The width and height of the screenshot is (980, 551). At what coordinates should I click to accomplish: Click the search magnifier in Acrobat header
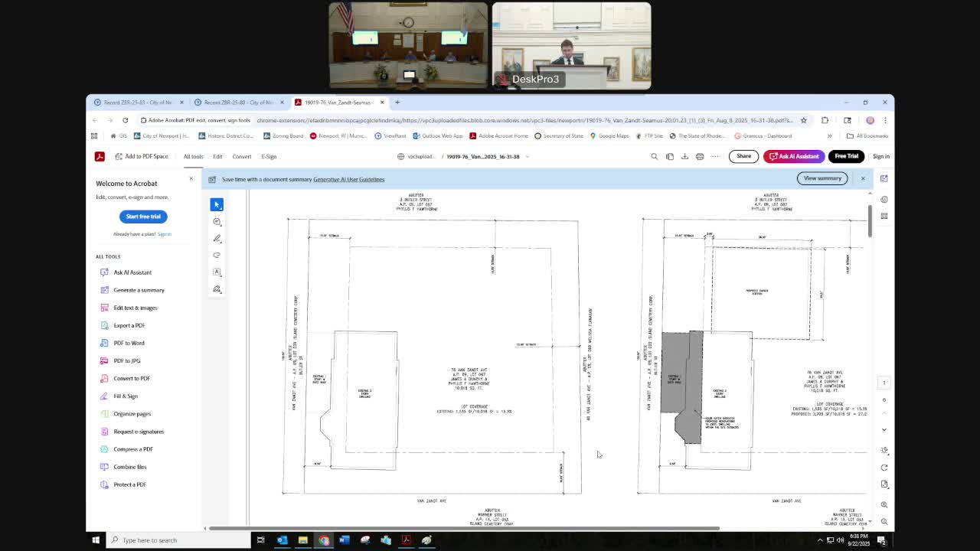pos(654,156)
